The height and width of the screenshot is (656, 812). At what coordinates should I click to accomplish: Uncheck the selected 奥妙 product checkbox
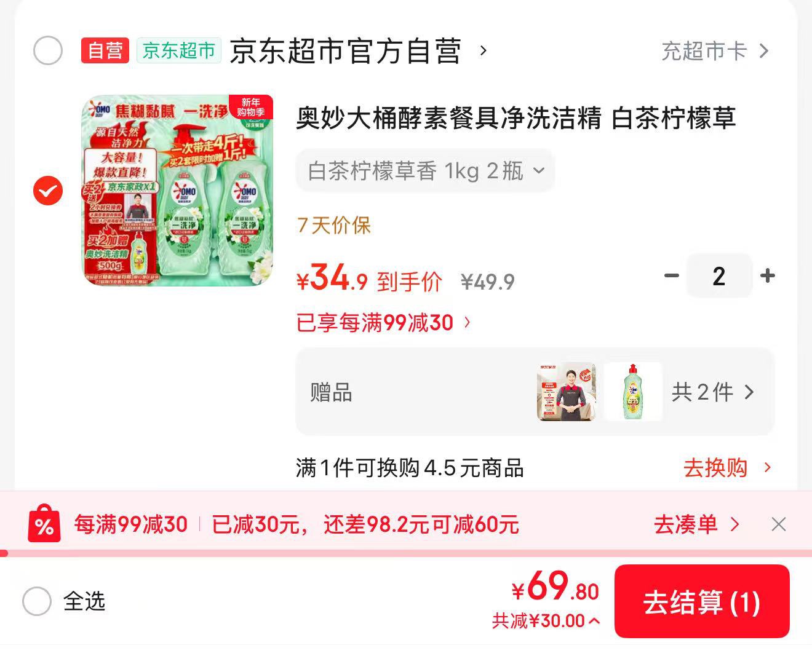pos(48,191)
